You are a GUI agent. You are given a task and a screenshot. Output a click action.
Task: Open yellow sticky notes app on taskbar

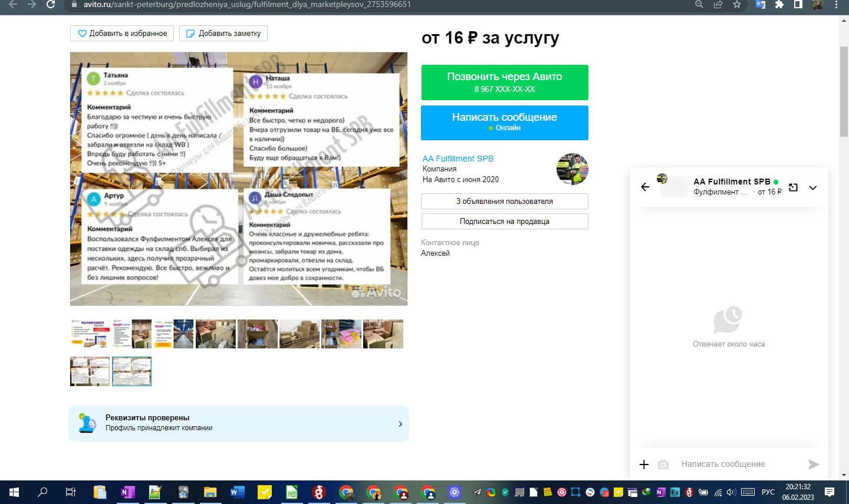pos(265,492)
